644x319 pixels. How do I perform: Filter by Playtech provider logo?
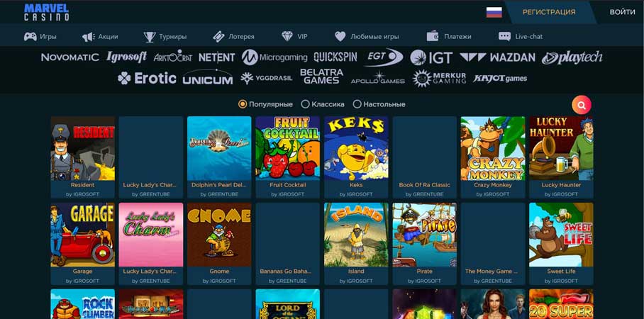click(572, 57)
